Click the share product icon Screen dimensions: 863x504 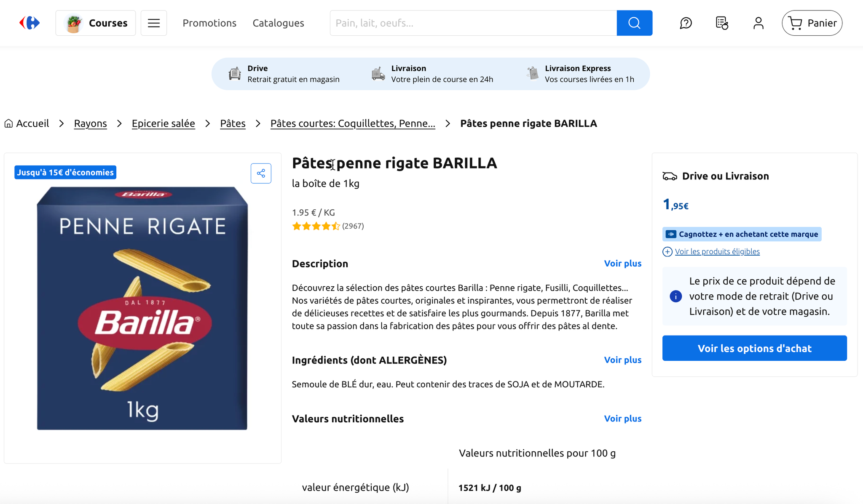pos(261,173)
